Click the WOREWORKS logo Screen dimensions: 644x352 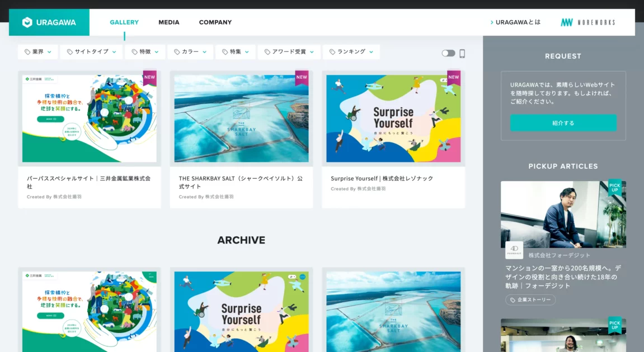(587, 22)
